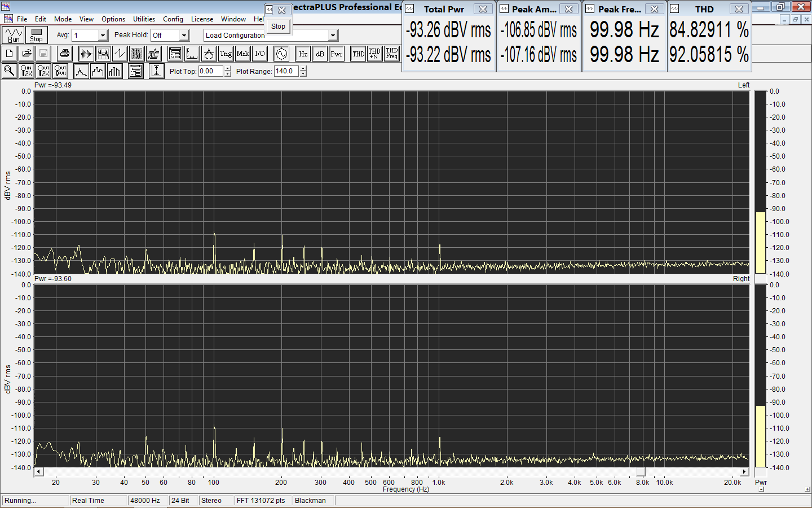Open the Mrk marker tool
Screen dimensions: 812x508
click(242, 54)
